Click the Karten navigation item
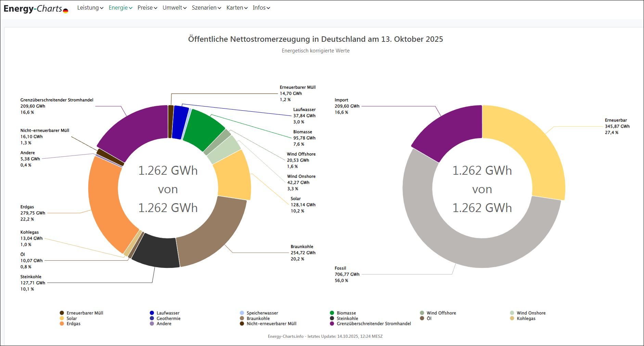 coord(237,8)
